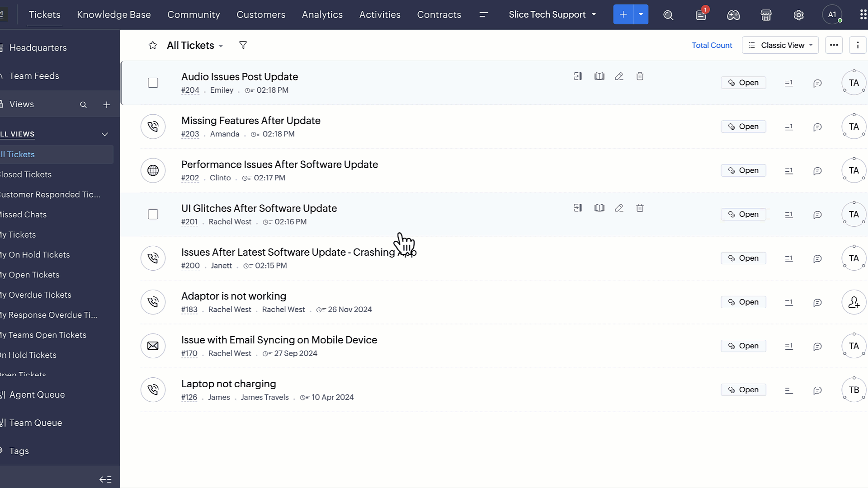Go to Community tab
The height and width of the screenshot is (488, 868).
click(x=193, y=14)
